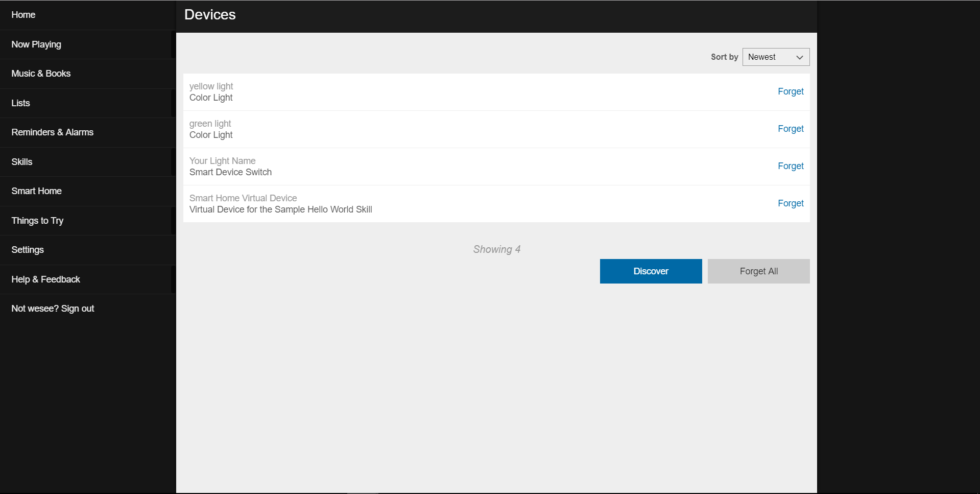Open Reminders & Alarms
This screenshot has height=494, width=980.
53,132
